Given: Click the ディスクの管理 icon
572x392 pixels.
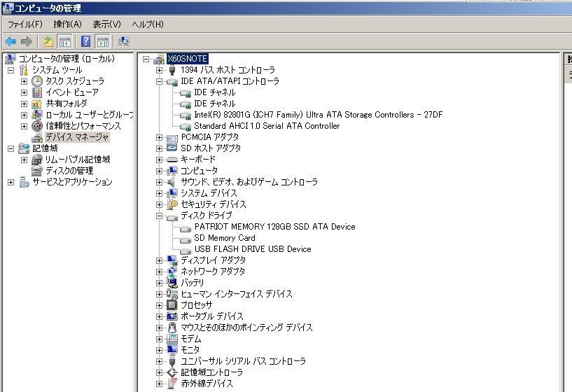Looking at the screenshot, I should point(37,171).
